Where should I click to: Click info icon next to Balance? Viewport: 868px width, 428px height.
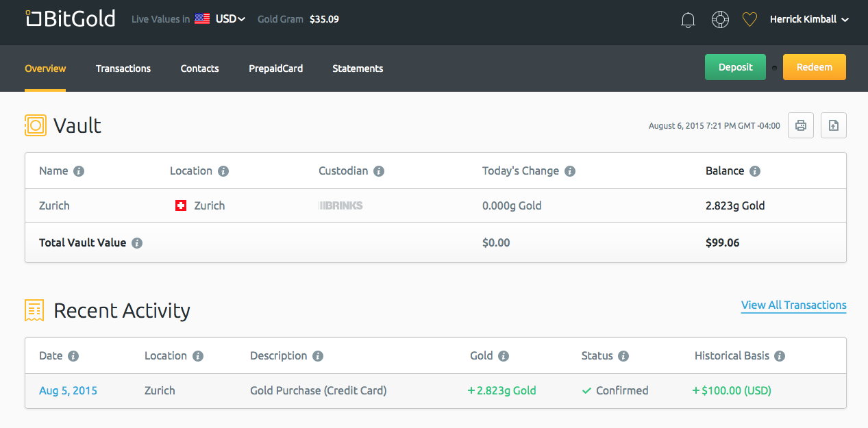point(755,171)
